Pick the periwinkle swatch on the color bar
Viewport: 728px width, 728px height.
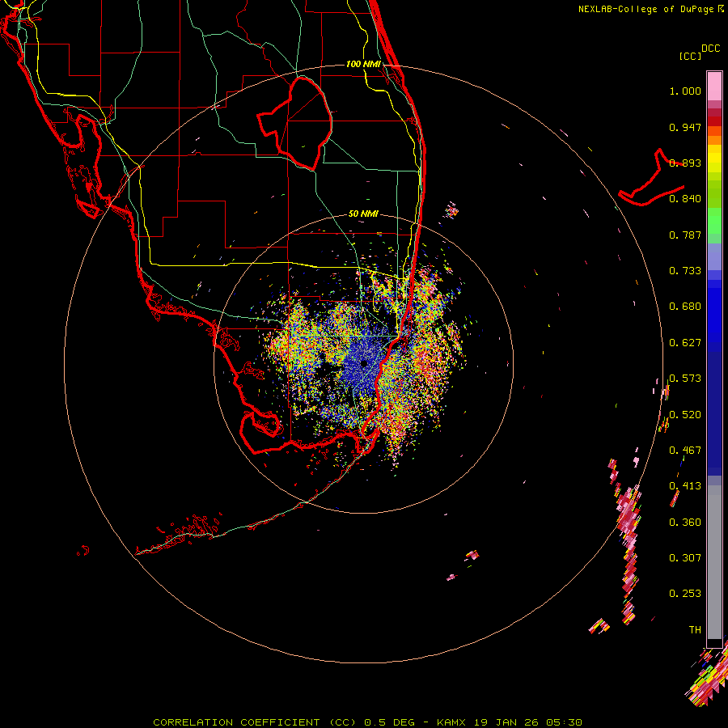click(714, 257)
